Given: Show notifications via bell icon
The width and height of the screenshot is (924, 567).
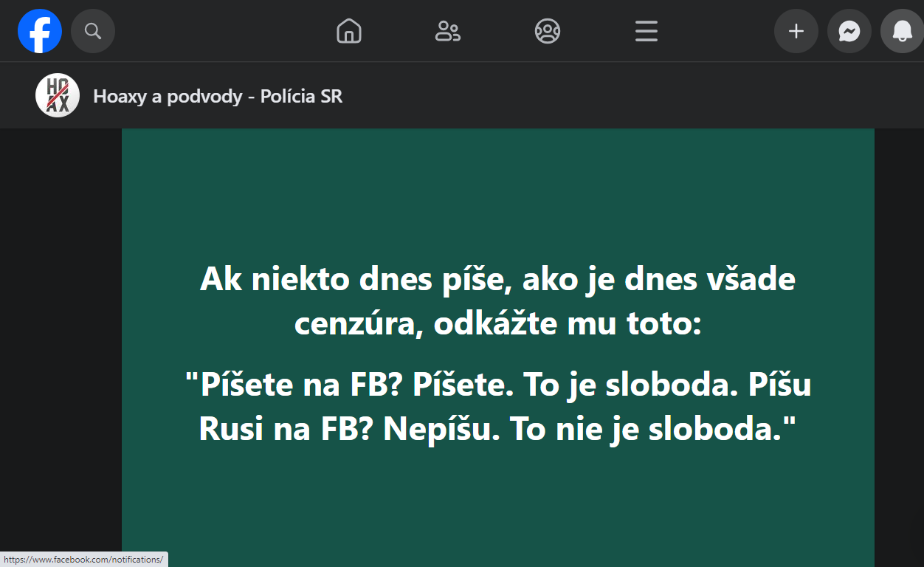Looking at the screenshot, I should [902, 31].
